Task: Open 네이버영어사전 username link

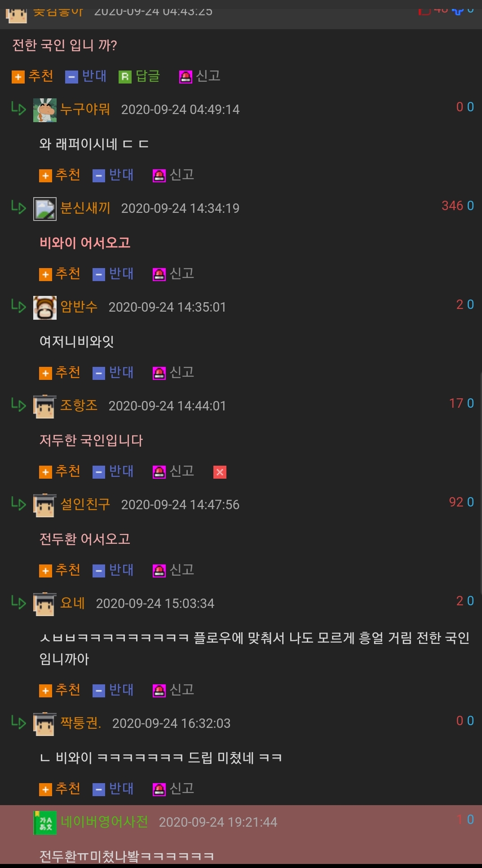Action: tap(104, 822)
